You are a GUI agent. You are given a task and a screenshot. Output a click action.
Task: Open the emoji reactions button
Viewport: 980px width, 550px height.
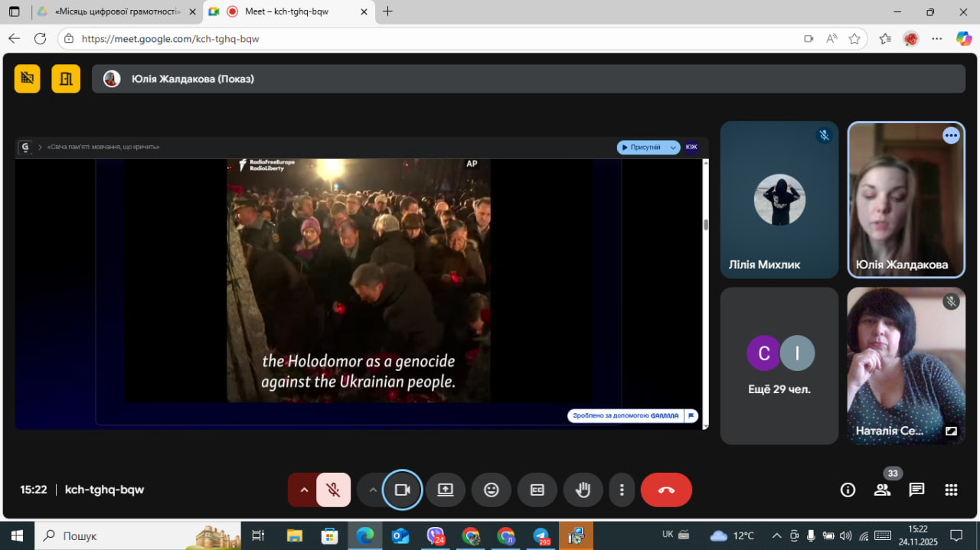tap(492, 490)
